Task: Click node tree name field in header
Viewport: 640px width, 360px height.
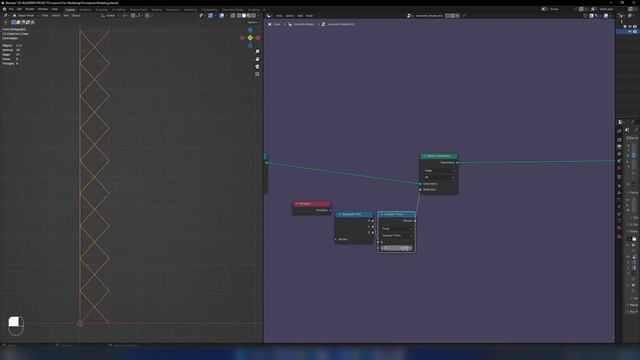Action: (429, 16)
